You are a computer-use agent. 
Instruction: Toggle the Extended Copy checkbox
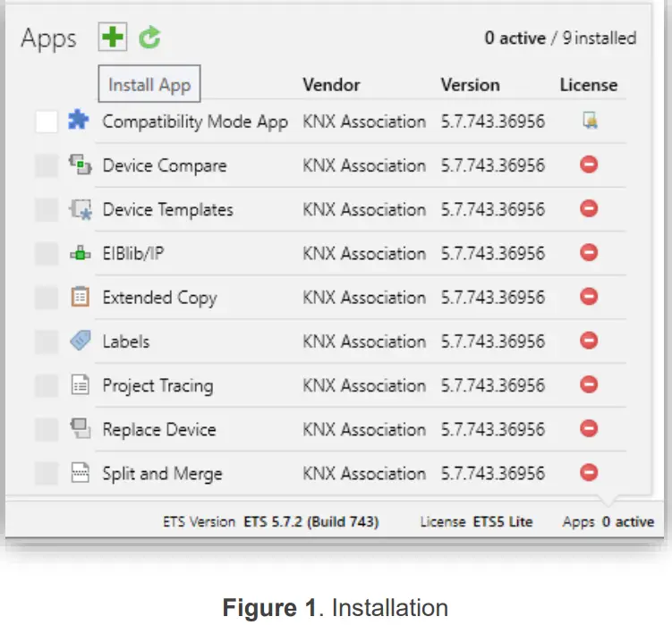tap(47, 298)
